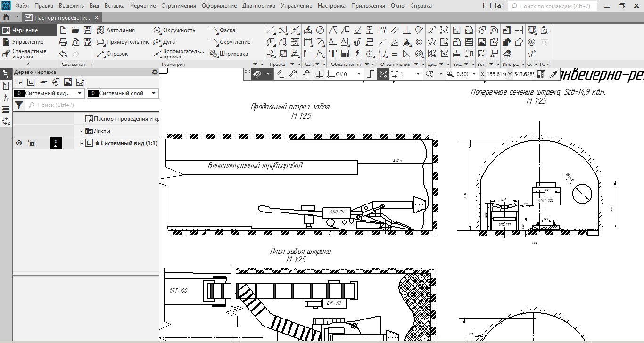644x343 pixels.
Task: Click the save document icon
Action: click(88, 30)
